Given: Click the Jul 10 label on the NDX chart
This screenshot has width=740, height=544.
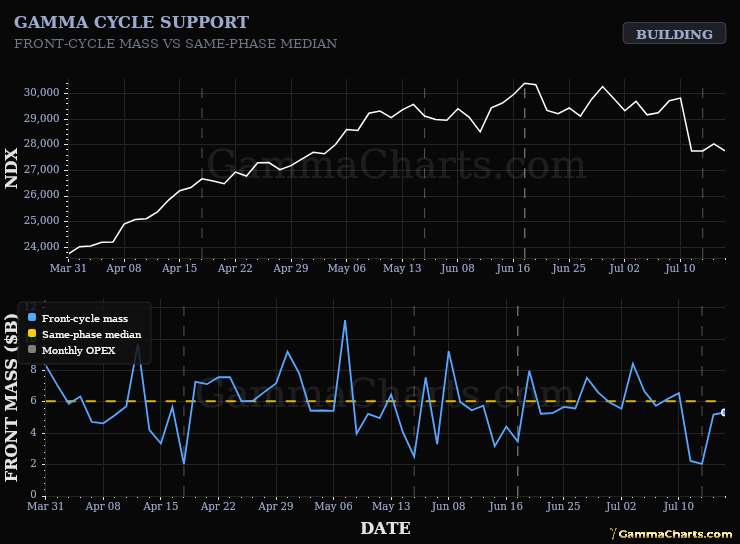Looking at the screenshot, I should pos(680,268).
